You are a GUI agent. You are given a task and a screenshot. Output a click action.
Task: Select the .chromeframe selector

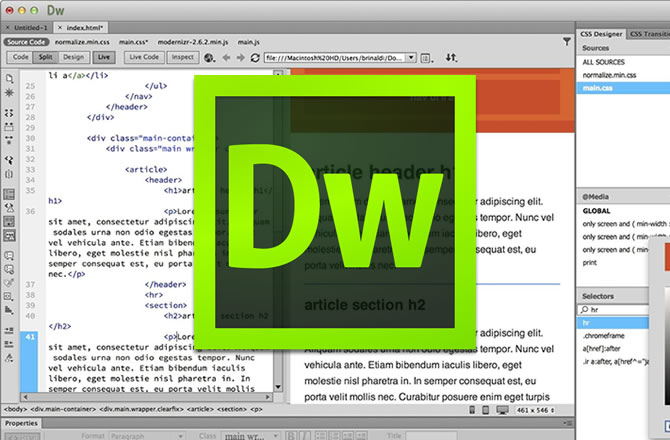click(604, 336)
